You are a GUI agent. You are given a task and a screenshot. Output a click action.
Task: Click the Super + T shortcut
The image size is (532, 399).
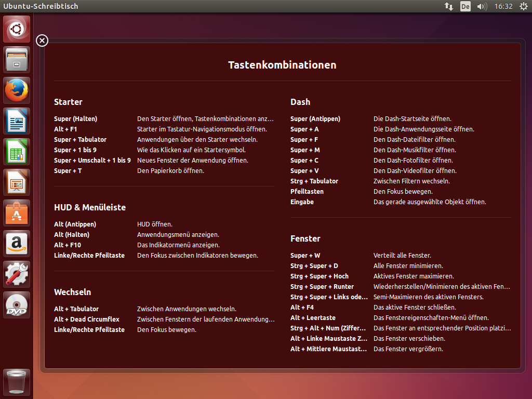pyautogui.click(x=68, y=170)
